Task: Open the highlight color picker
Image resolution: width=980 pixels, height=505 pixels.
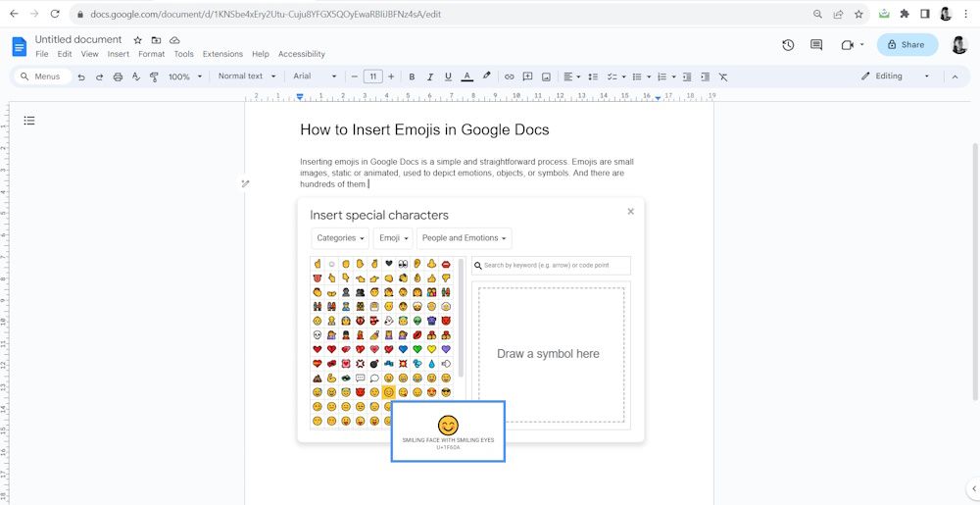Action: 486,76
